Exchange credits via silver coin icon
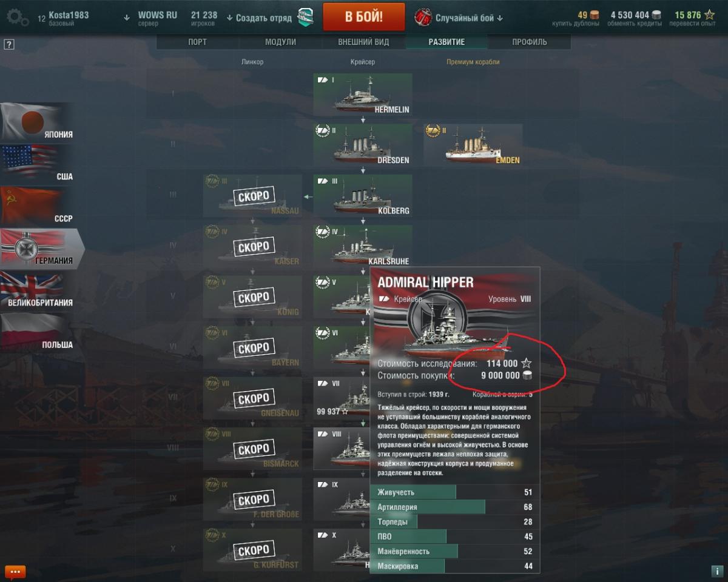Viewport: 728px width, 582px height. (657, 15)
